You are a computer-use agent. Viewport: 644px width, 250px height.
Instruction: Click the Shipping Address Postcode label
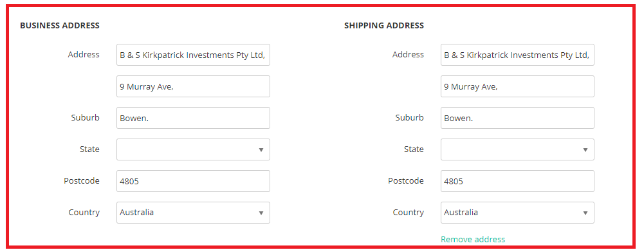pyautogui.click(x=406, y=181)
